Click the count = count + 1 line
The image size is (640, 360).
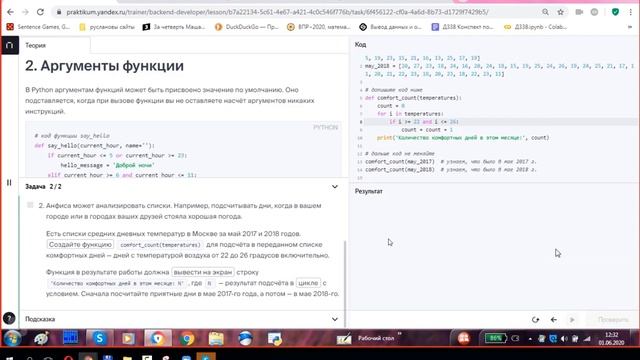click(427, 130)
